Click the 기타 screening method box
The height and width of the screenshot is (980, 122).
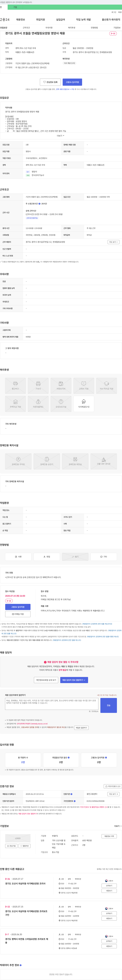click(104, 557)
